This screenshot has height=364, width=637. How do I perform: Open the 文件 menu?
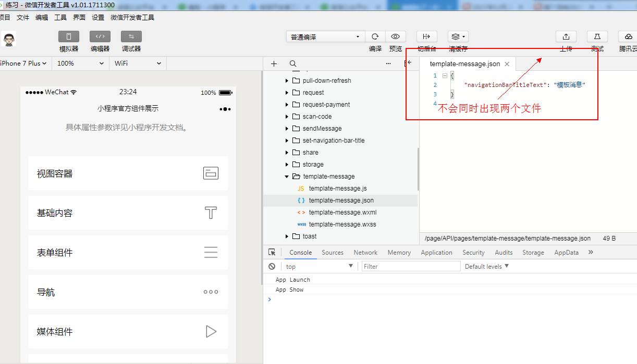pyautogui.click(x=23, y=17)
